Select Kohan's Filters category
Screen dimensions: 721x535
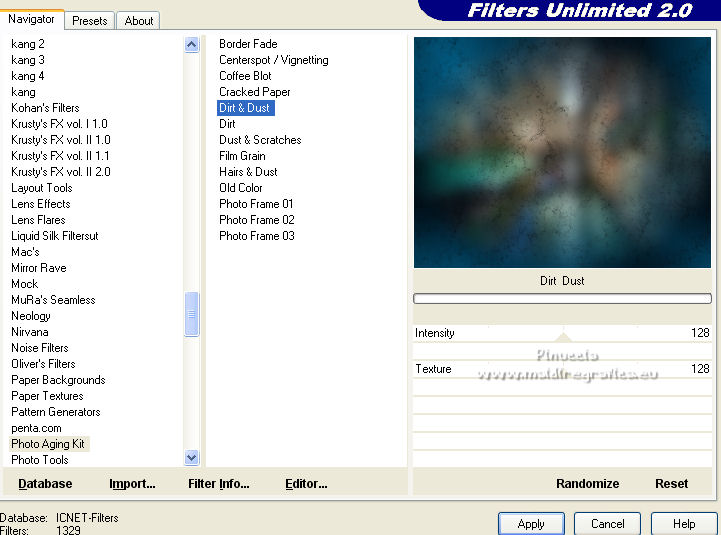click(45, 108)
